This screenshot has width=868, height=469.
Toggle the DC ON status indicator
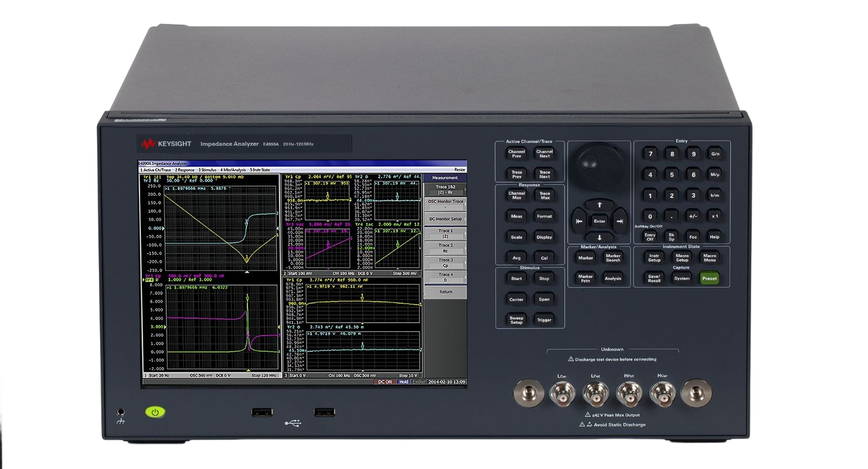pyautogui.click(x=385, y=382)
